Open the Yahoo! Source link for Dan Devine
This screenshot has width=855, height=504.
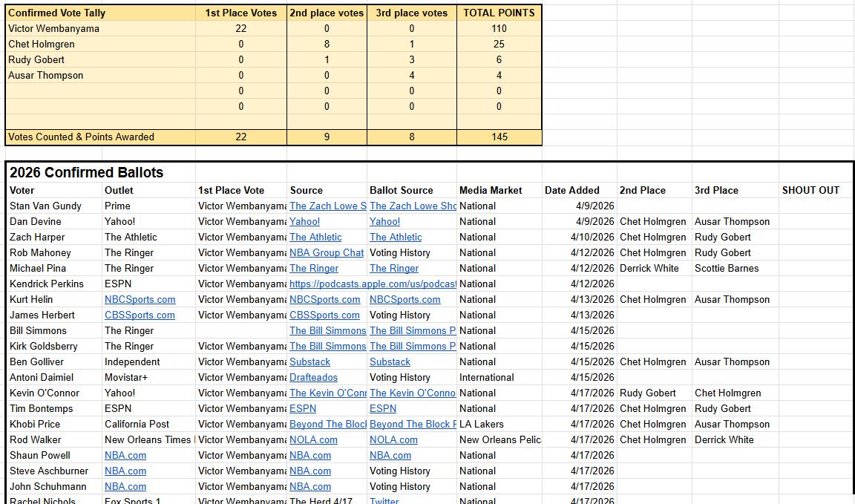(305, 221)
